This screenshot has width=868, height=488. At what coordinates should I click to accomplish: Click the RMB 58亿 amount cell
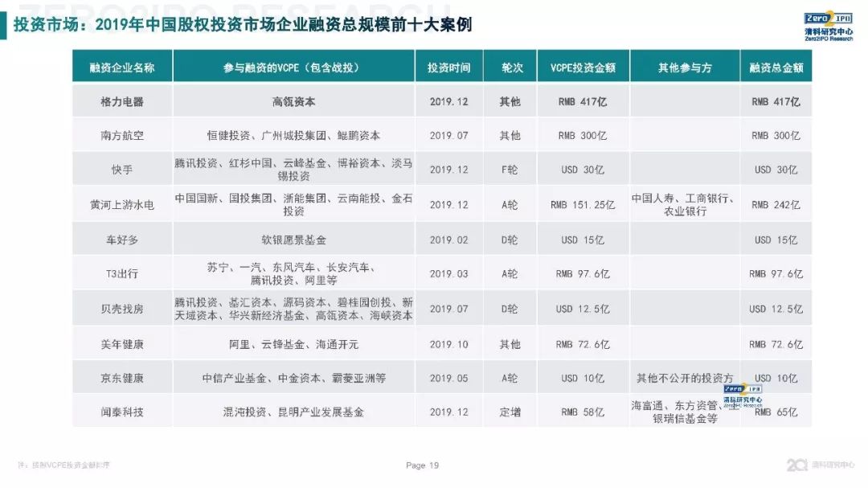point(583,412)
